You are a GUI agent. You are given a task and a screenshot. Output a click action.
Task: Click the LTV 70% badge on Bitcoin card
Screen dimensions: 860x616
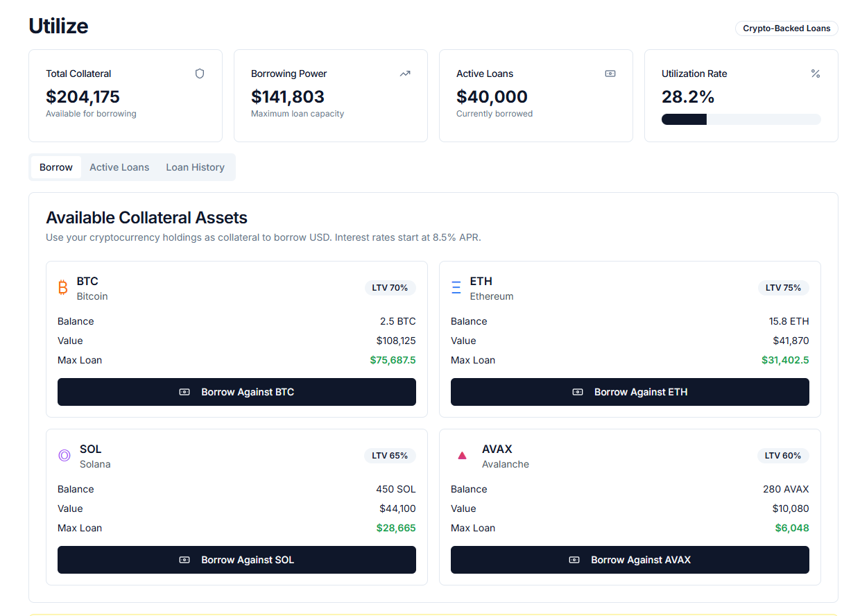pyautogui.click(x=390, y=287)
